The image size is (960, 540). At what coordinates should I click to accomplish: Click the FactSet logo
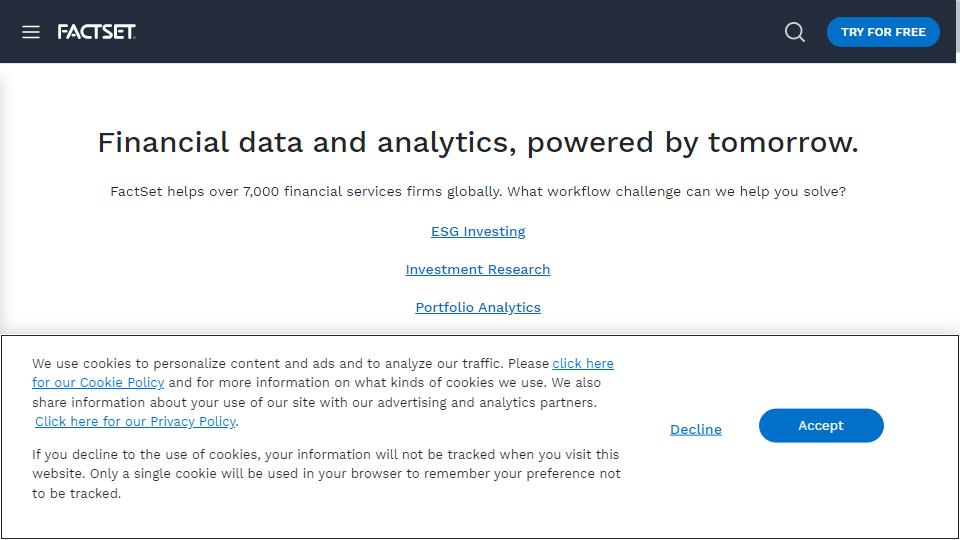pos(96,32)
